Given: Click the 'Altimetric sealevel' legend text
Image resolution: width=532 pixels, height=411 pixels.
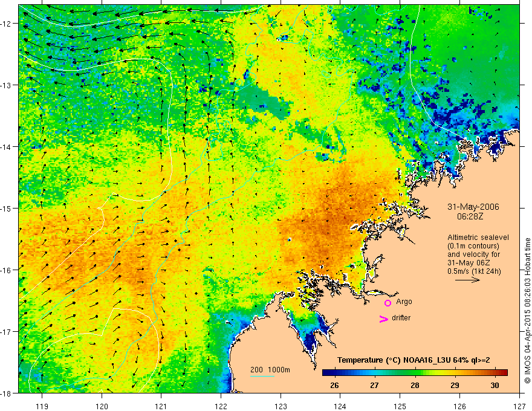Looking at the screenshot, I should coord(478,238).
